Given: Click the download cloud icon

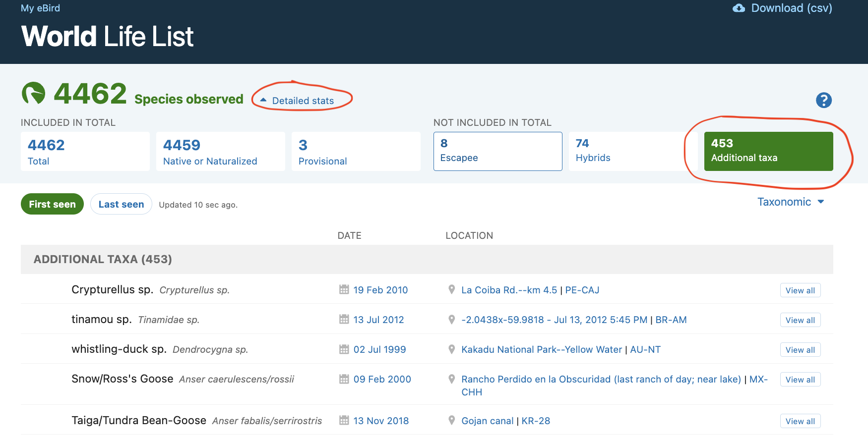Looking at the screenshot, I should tap(739, 8).
